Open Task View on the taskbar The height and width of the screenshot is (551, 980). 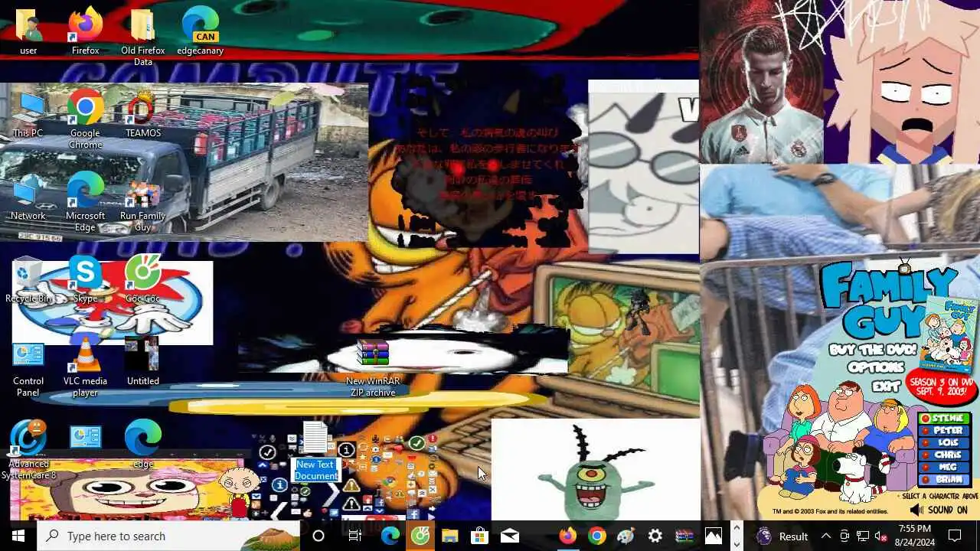click(x=354, y=536)
